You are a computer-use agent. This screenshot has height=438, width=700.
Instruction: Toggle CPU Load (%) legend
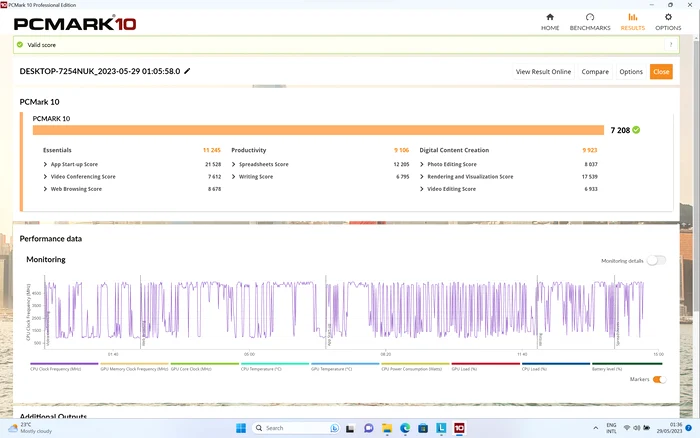click(555, 367)
